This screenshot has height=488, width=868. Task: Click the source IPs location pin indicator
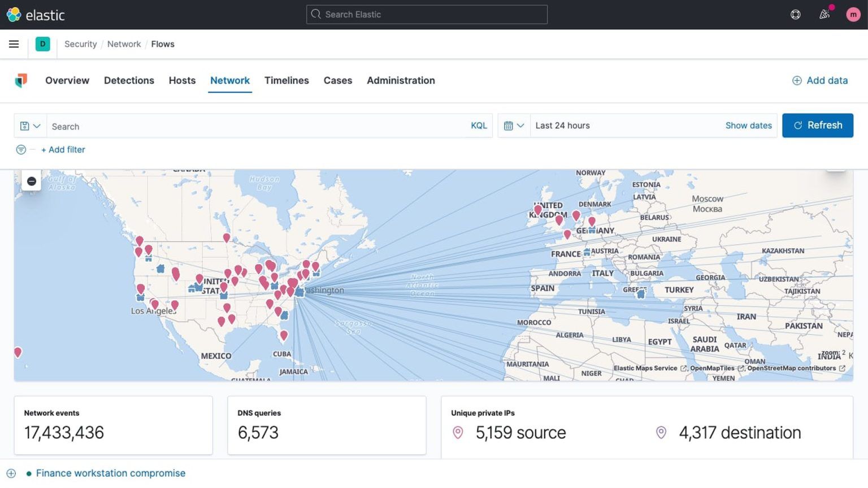tap(458, 433)
